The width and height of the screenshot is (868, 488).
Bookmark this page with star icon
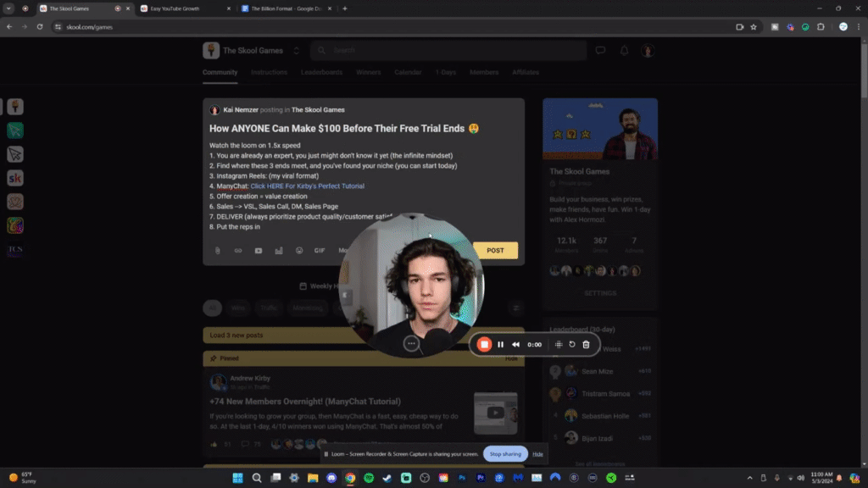[x=754, y=26]
